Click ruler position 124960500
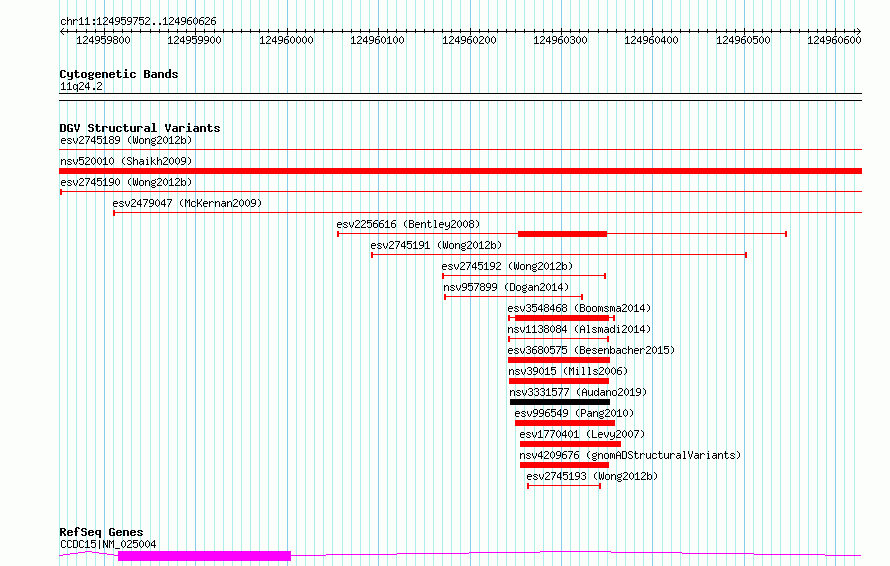The height and width of the screenshot is (566, 890). point(743,40)
